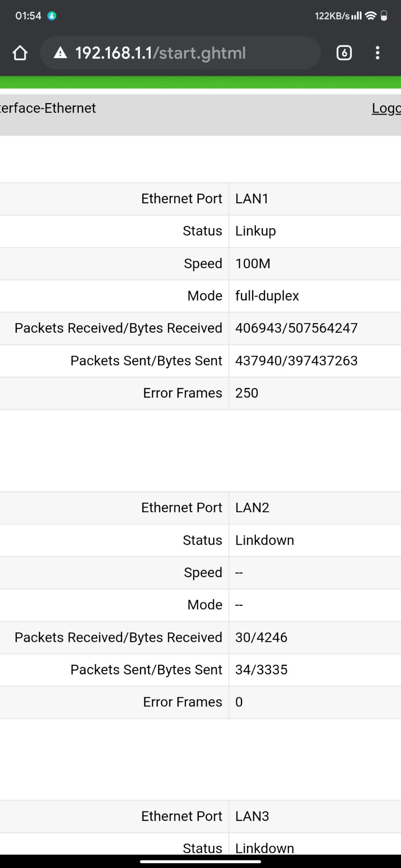This screenshot has height=868, width=401.
Task: Tap LAN1's Packets Received/Bytes Received value
Action: point(296,328)
